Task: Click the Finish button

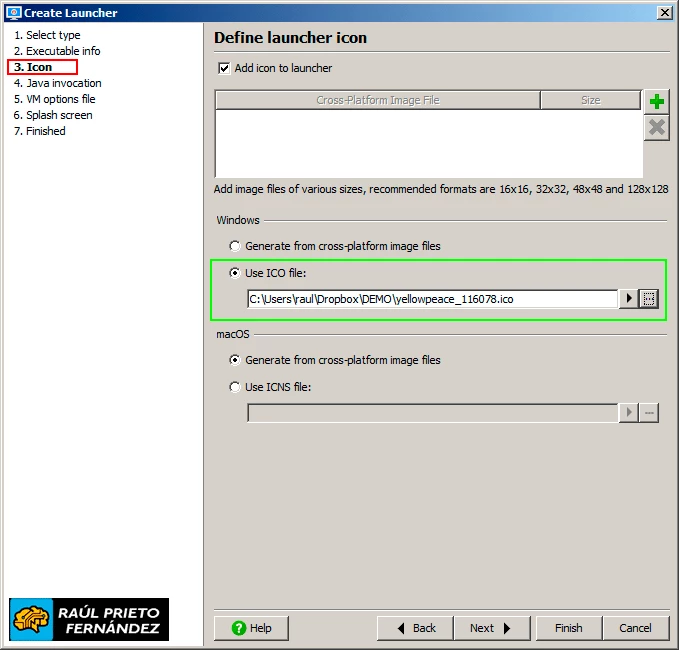Action: [x=569, y=628]
